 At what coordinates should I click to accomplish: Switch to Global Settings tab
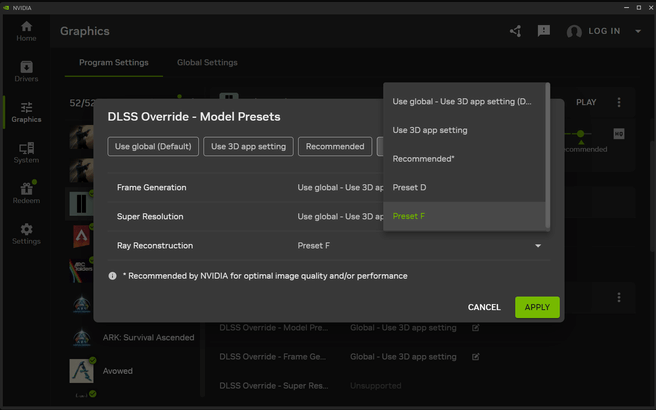tap(207, 62)
